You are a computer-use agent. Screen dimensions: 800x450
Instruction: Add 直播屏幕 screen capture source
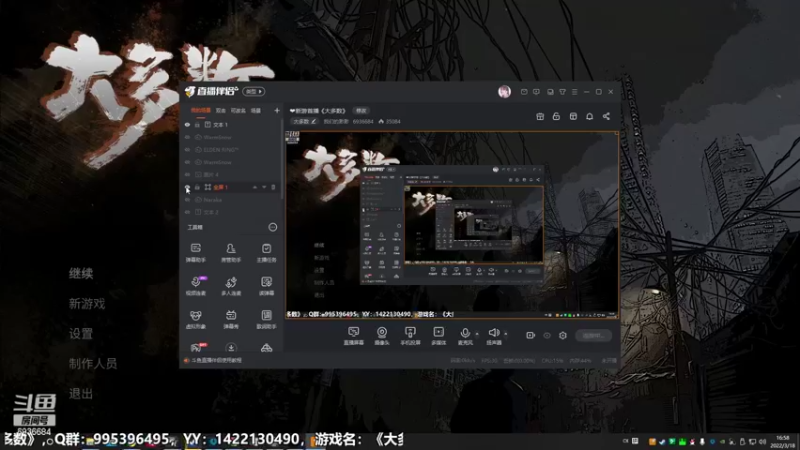pyautogui.click(x=353, y=336)
